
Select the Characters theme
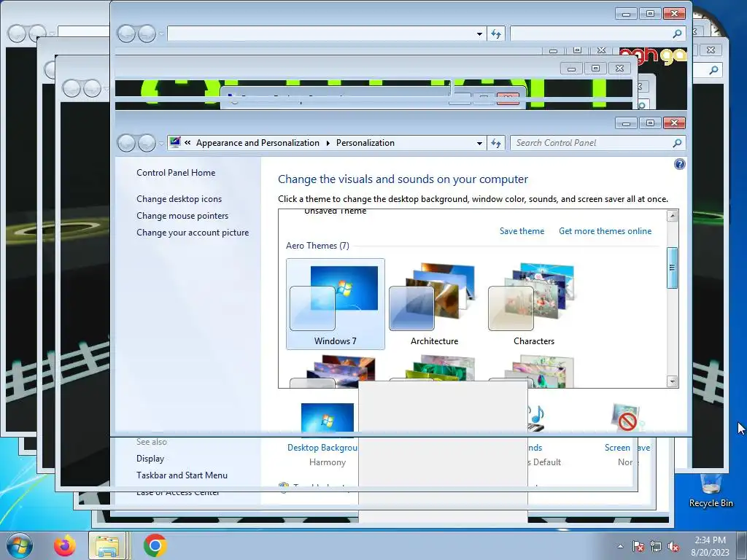pyautogui.click(x=533, y=304)
